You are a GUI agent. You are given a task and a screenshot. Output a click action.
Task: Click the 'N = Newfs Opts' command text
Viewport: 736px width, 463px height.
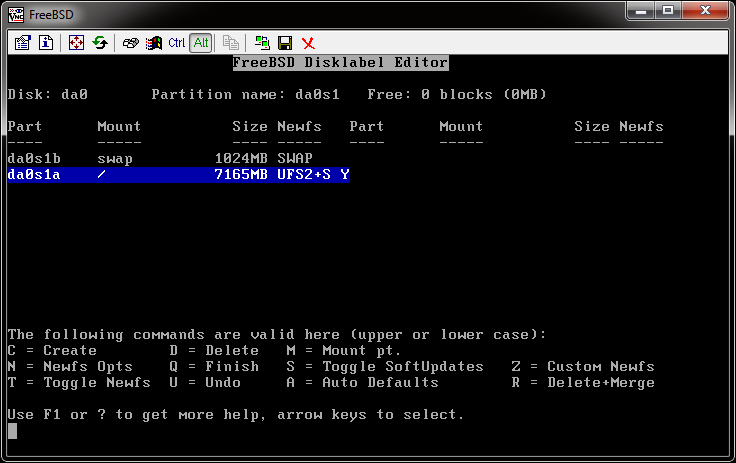pyautogui.click(x=70, y=367)
